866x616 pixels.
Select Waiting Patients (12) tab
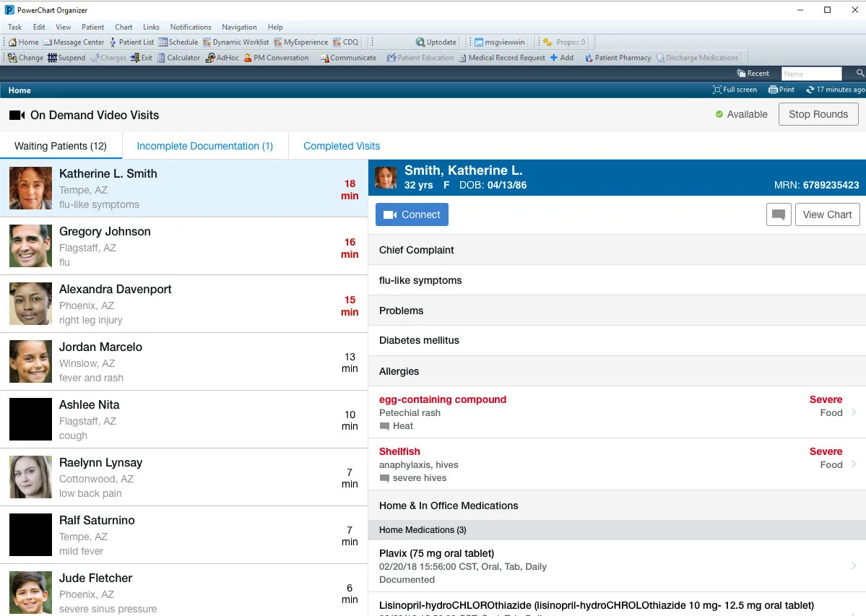tap(61, 146)
